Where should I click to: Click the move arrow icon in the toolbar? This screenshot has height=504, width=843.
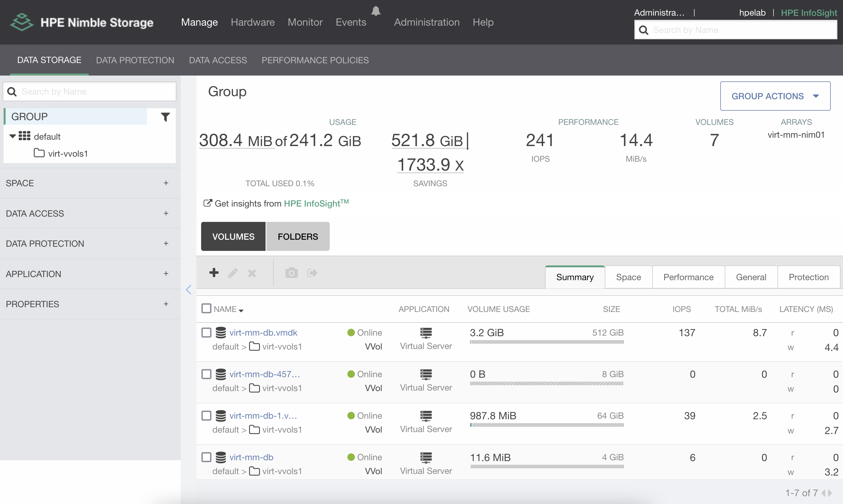pos(312,273)
